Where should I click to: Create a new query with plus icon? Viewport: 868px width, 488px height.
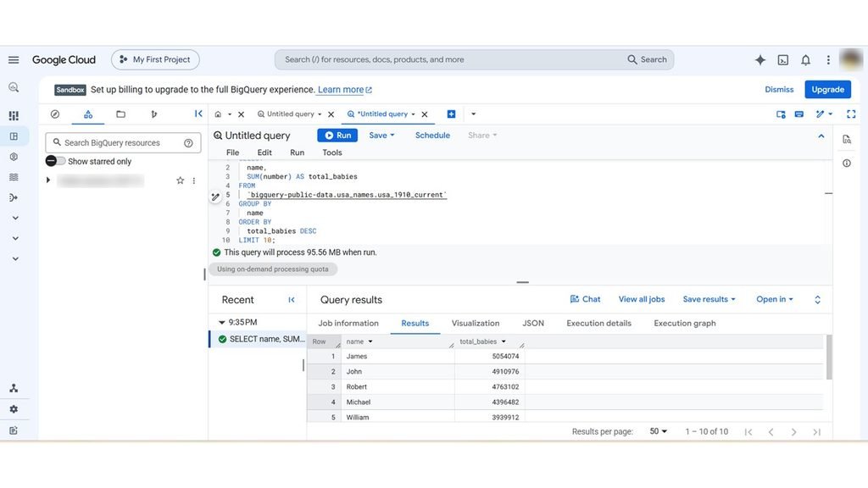(x=451, y=114)
